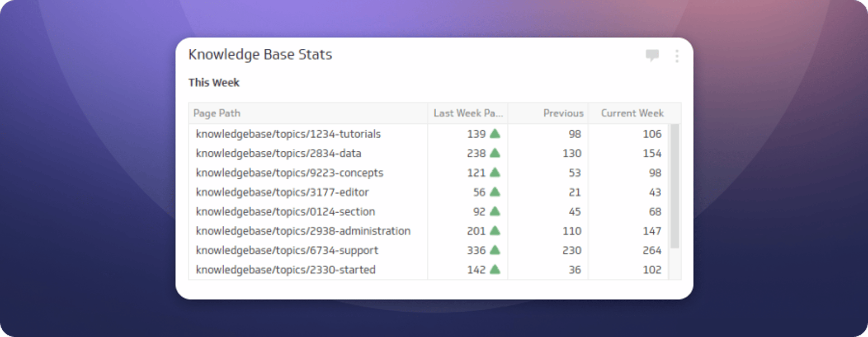The image size is (868, 337).
Task: Select the upward trend arrow next to 238
Action: coord(495,153)
